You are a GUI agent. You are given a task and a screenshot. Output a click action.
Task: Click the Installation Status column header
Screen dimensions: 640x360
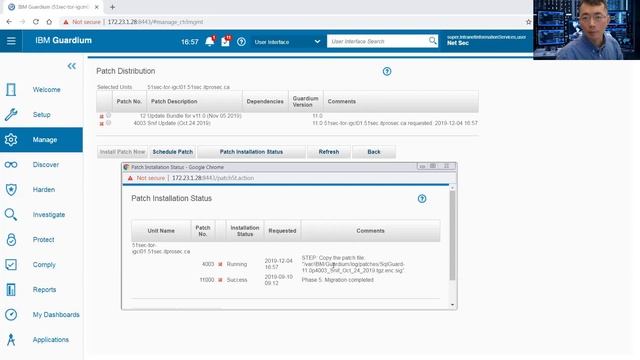pyautogui.click(x=245, y=231)
